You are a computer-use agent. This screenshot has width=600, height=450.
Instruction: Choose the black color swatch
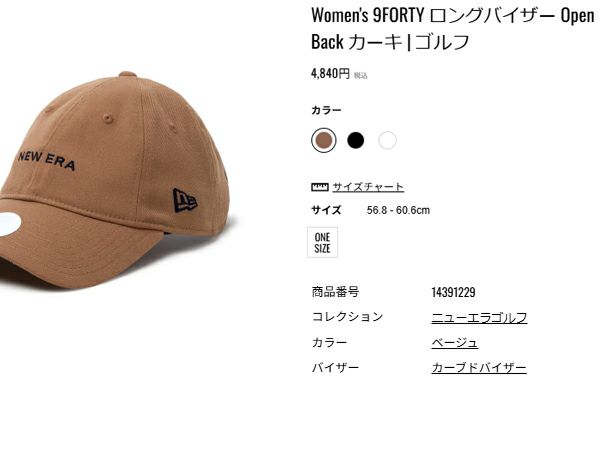pyautogui.click(x=355, y=140)
